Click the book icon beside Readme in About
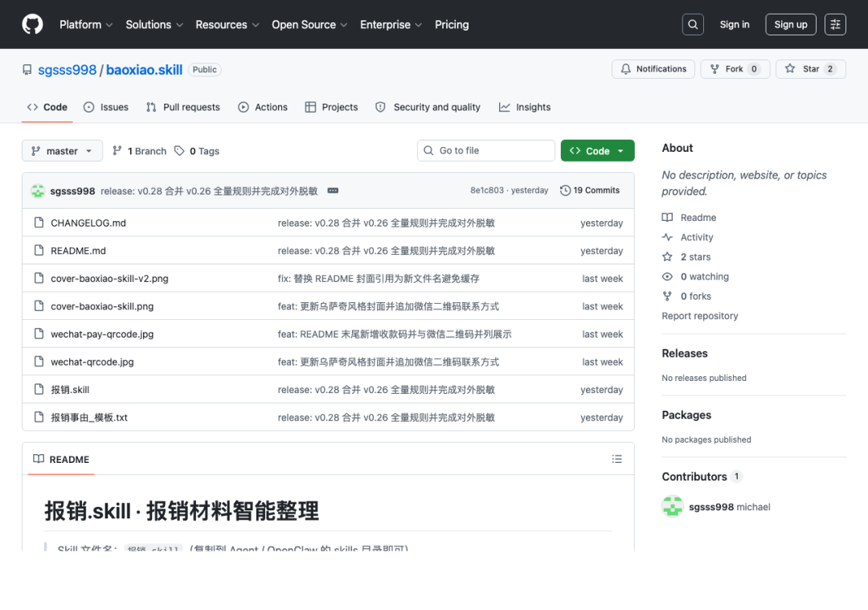Screen dimensions: 868x610 pos(667,218)
